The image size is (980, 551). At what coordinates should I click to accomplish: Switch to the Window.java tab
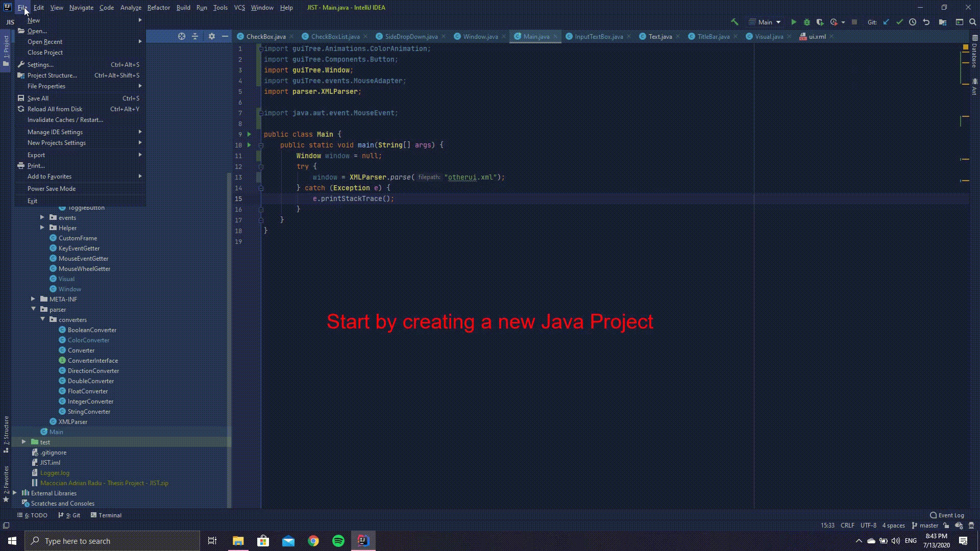coord(480,37)
